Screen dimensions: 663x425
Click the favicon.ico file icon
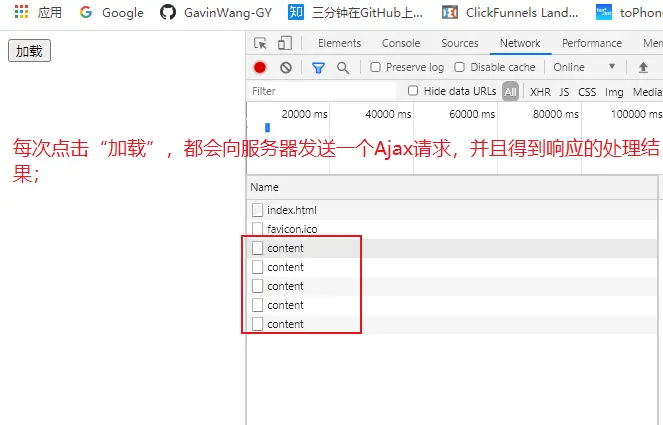257,229
